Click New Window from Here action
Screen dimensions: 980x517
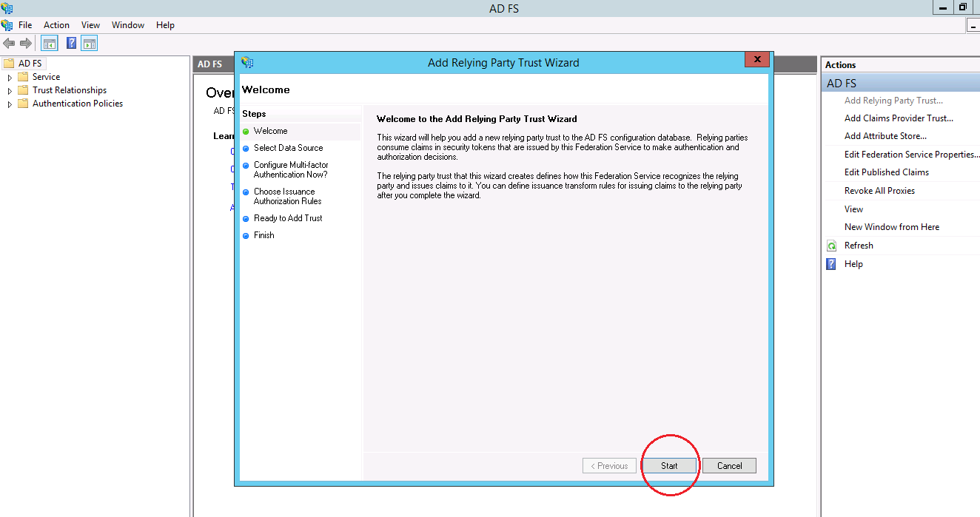tap(892, 227)
